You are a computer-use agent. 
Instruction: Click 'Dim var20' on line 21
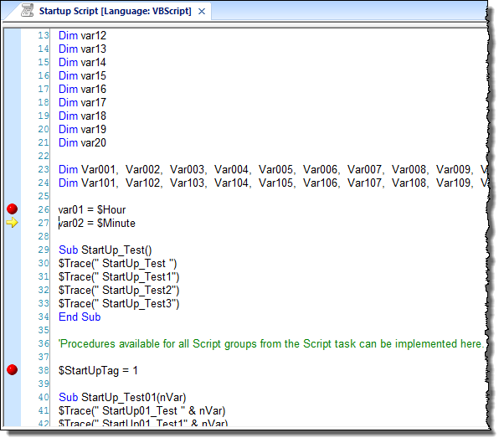click(x=82, y=142)
